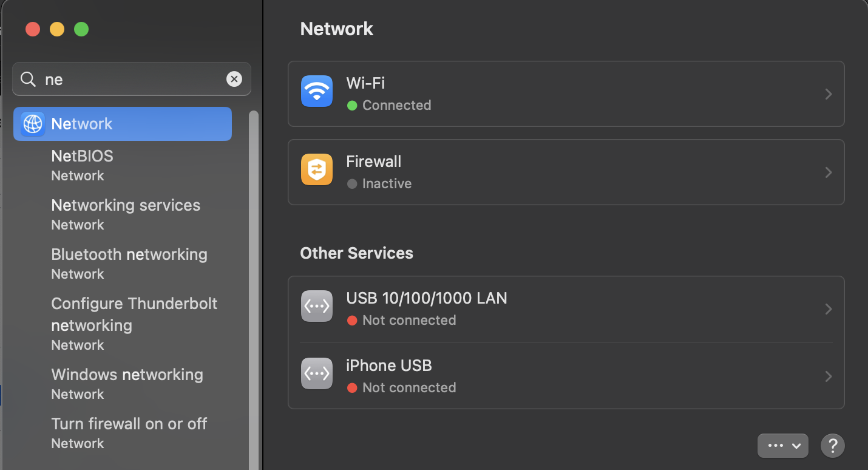The width and height of the screenshot is (868, 470).
Task: Expand the Firewall row chevron
Action: pos(828,172)
